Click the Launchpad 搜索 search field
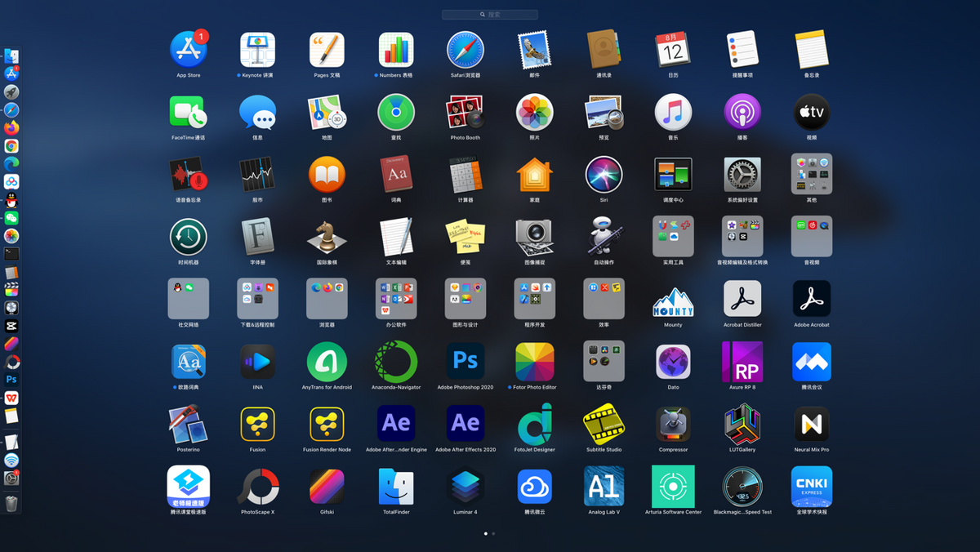The image size is (980, 552). pyautogui.click(x=490, y=15)
